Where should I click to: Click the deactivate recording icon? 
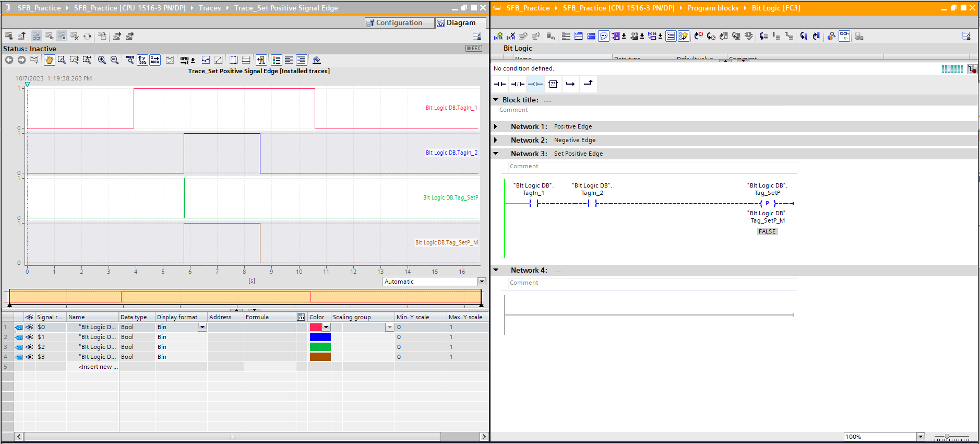(62, 36)
